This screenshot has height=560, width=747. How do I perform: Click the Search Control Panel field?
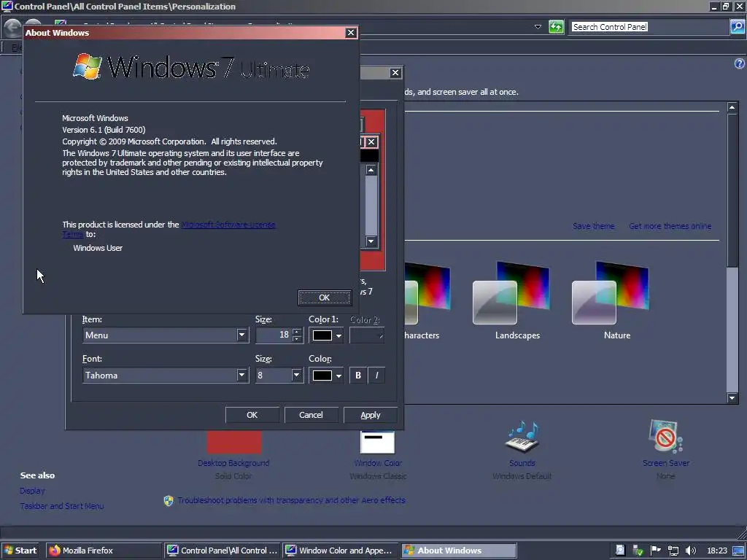[649, 27]
